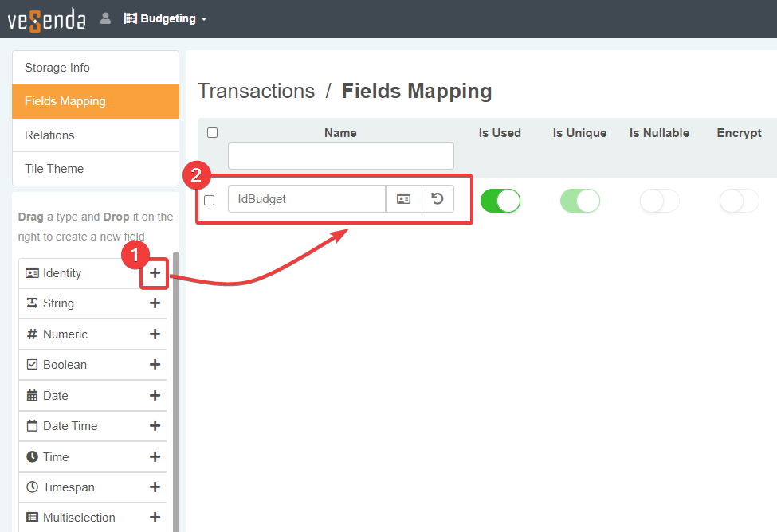The width and height of the screenshot is (777, 532).
Task: Click the user profile icon in header
Action: tap(105, 18)
